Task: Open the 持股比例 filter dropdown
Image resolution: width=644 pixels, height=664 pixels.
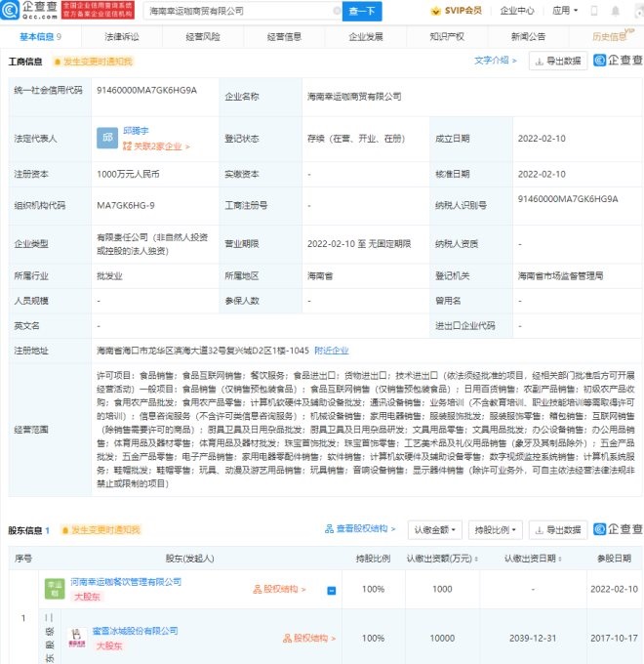Action: tap(495, 530)
